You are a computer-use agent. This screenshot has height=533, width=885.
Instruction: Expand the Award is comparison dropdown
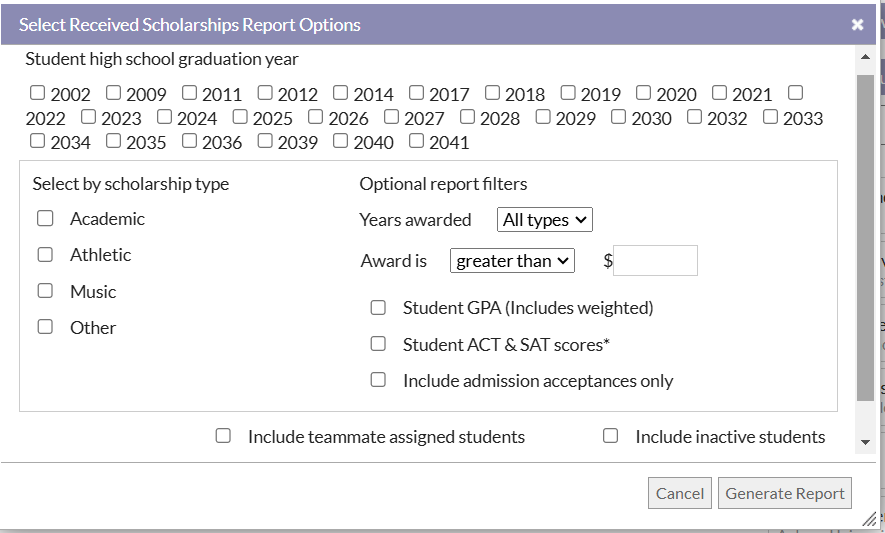tap(512, 261)
